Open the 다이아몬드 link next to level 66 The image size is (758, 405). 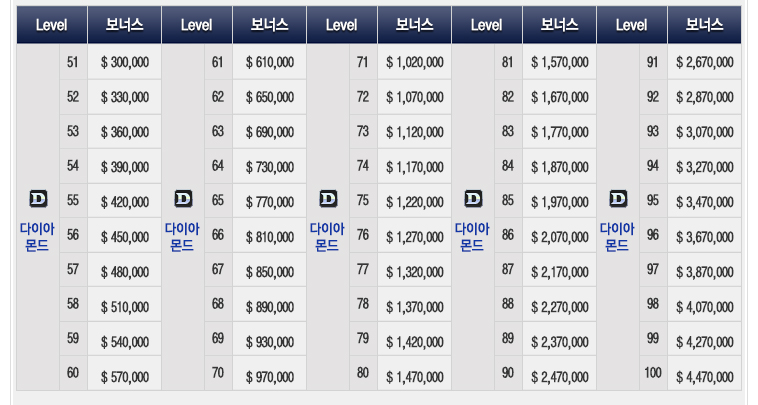[182, 237]
